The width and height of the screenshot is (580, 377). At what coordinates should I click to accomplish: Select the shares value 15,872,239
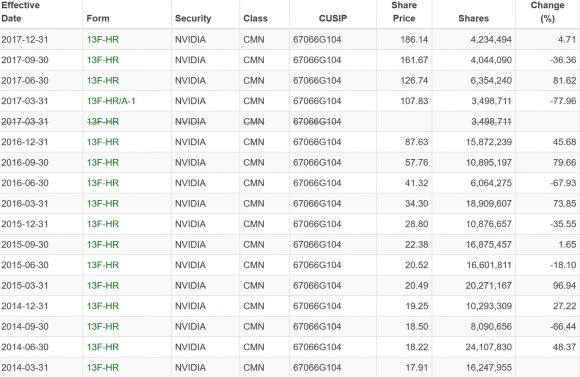(x=489, y=142)
